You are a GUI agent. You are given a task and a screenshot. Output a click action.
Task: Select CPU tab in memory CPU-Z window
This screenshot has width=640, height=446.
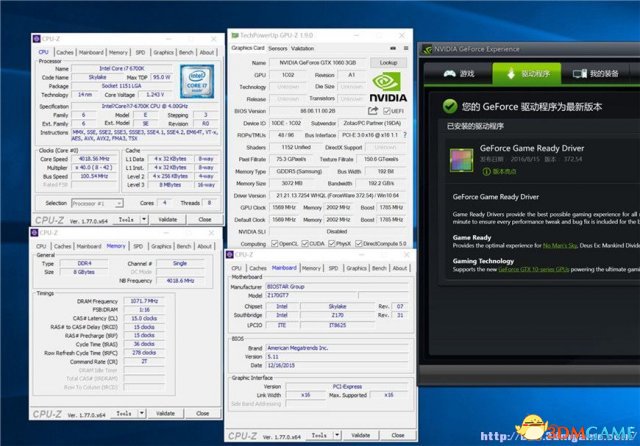[41, 246]
